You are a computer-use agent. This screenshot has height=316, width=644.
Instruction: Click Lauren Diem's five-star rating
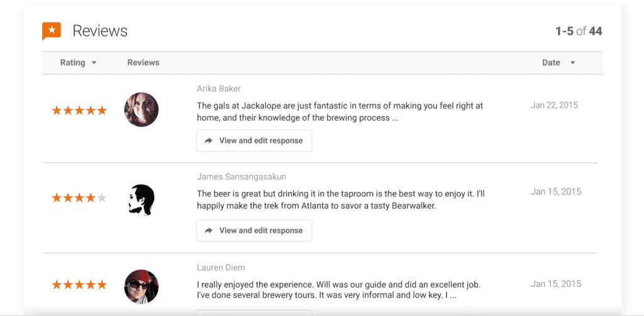79,285
